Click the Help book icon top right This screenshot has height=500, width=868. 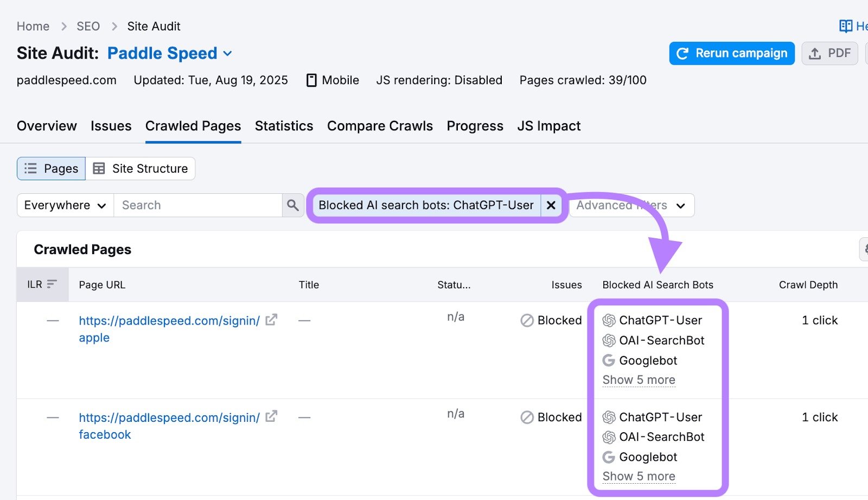tap(845, 26)
